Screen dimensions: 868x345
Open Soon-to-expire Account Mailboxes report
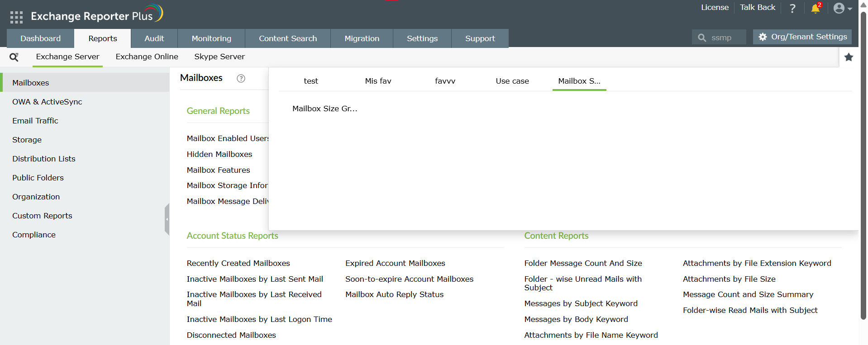[409, 279]
